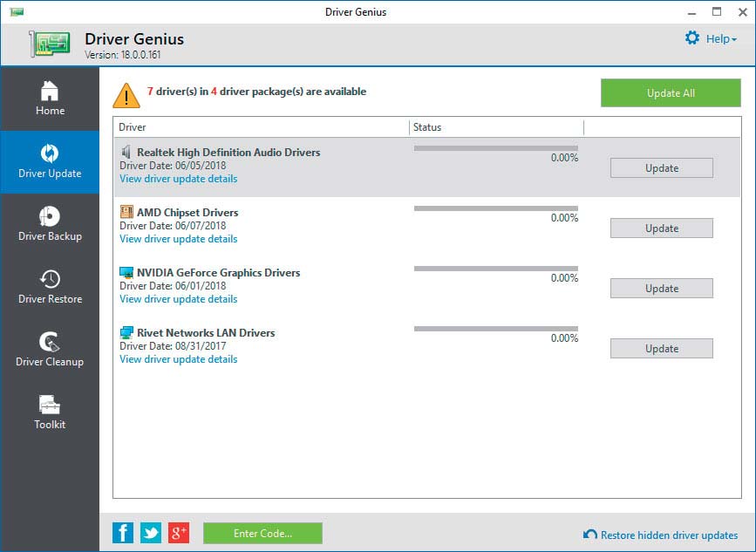The image size is (756, 552).
Task: Click the NVIDIA GeForce monitor icon
Action: pos(126,272)
